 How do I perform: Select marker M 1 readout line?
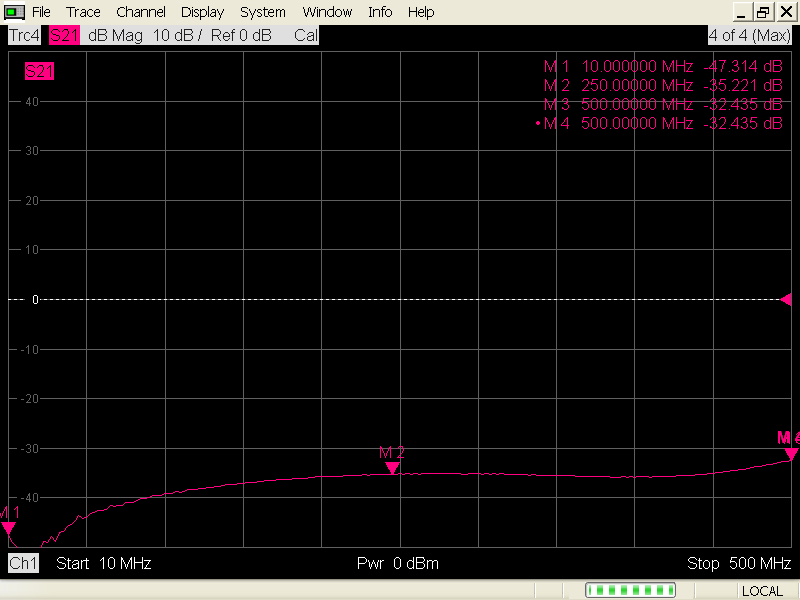click(663, 66)
